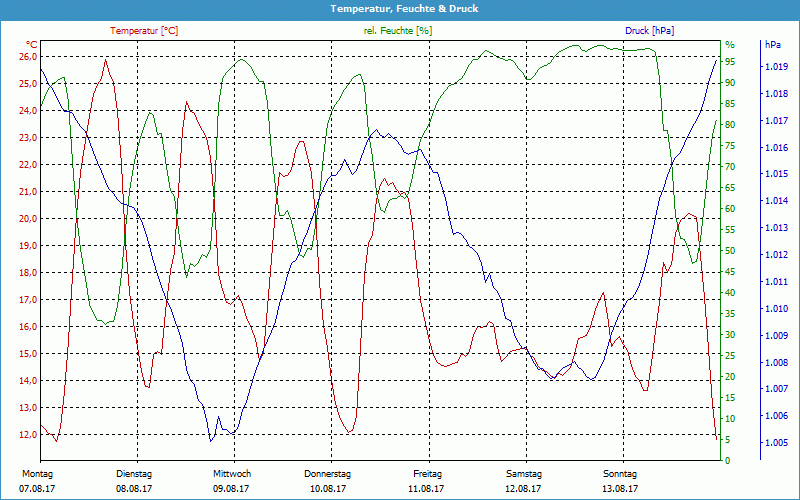Click the 'Sonntag' day label

point(620,474)
